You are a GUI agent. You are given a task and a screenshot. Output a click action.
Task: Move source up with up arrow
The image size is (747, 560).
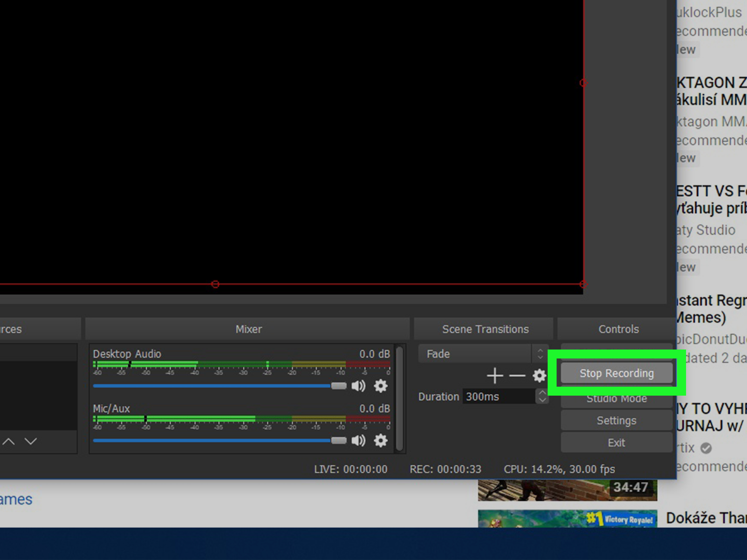[9, 441]
